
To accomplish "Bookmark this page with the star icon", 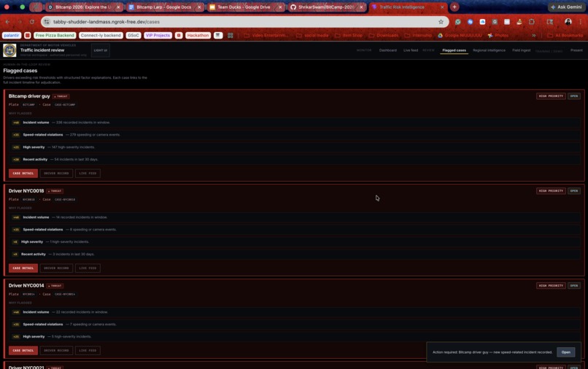I will click(x=441, y=22).
